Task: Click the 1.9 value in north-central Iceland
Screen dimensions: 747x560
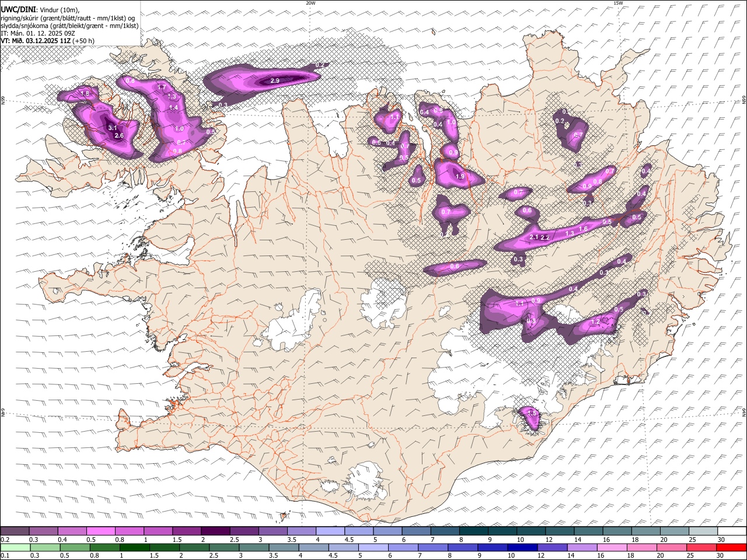Action: click(x=460, y=177)
